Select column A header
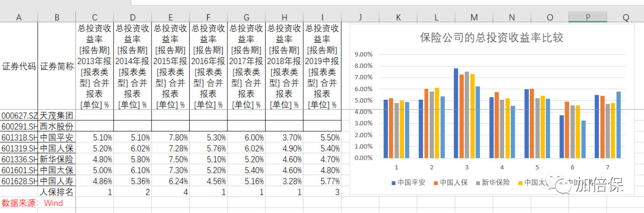The width and height of the screenshot is (644, 213). click(19, 17)
